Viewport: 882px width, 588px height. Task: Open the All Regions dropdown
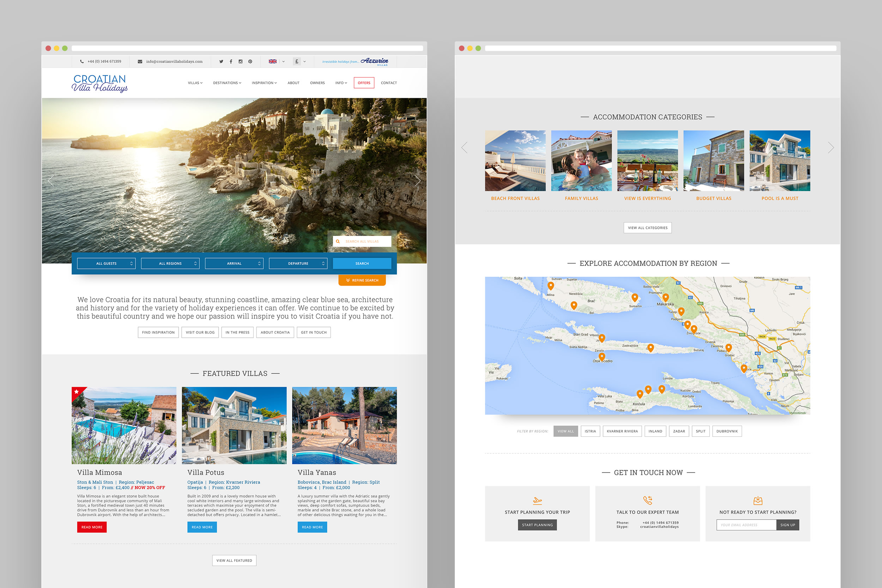(170, 263)
